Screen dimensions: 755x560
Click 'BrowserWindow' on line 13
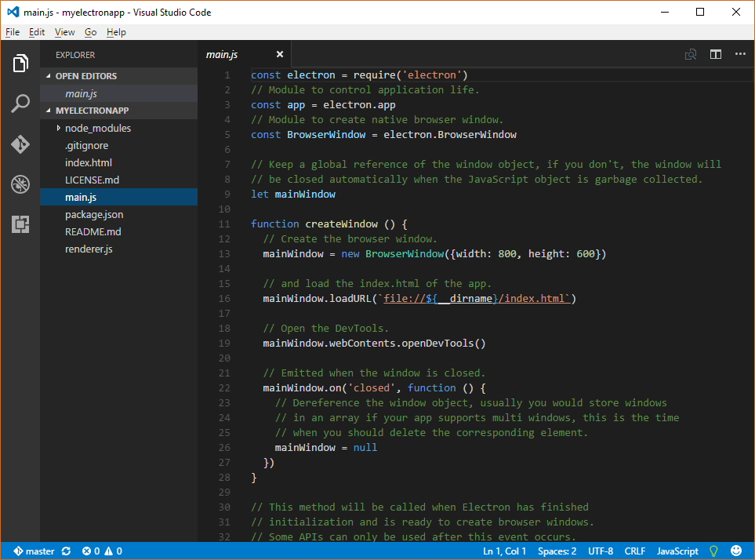click(405, 254)
